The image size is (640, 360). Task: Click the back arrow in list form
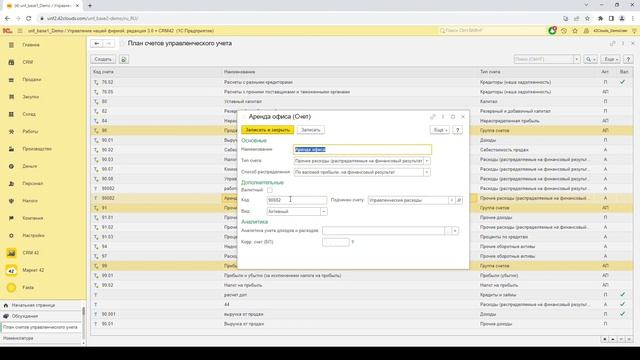coord(97,43)
